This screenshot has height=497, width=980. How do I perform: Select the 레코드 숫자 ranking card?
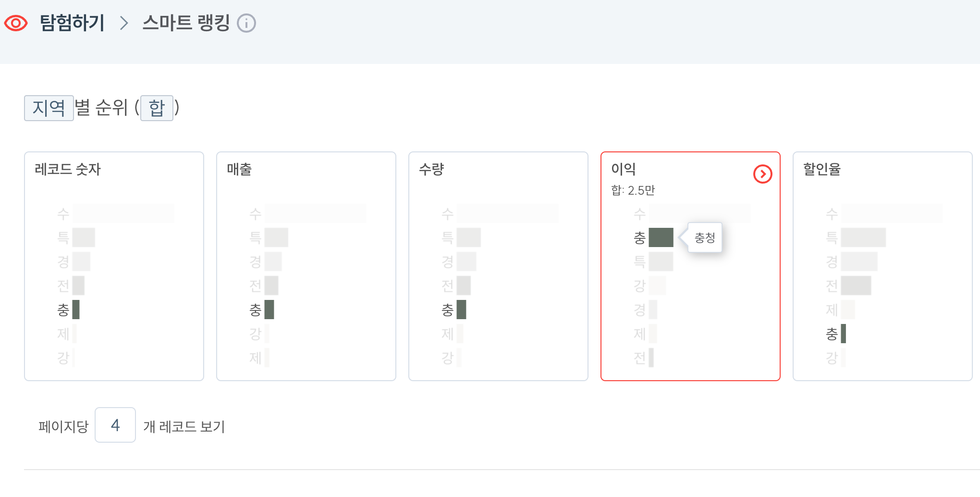(114, 266)
